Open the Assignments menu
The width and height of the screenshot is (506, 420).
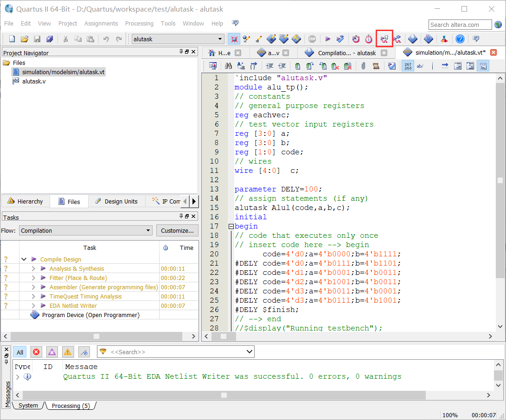click(x=101, y=24)
